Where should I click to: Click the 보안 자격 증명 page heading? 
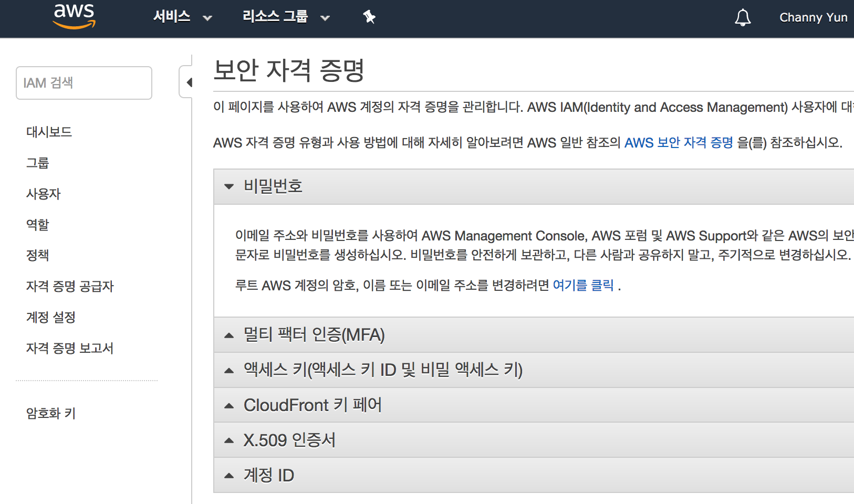pyautogui.click(x=289, y=70)
